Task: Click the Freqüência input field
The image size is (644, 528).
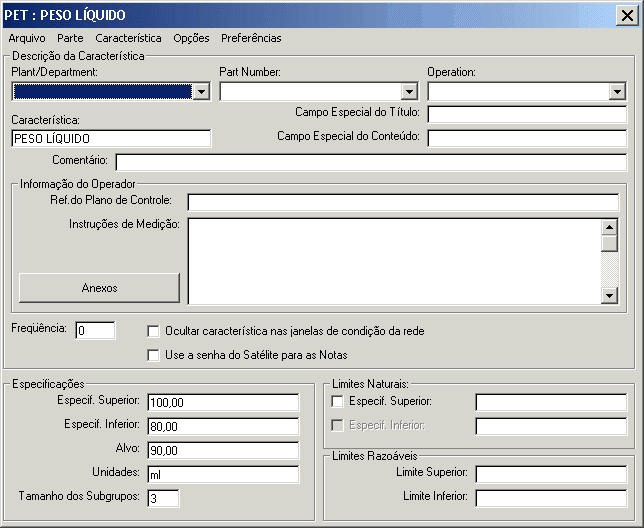Action: (95, 331)
